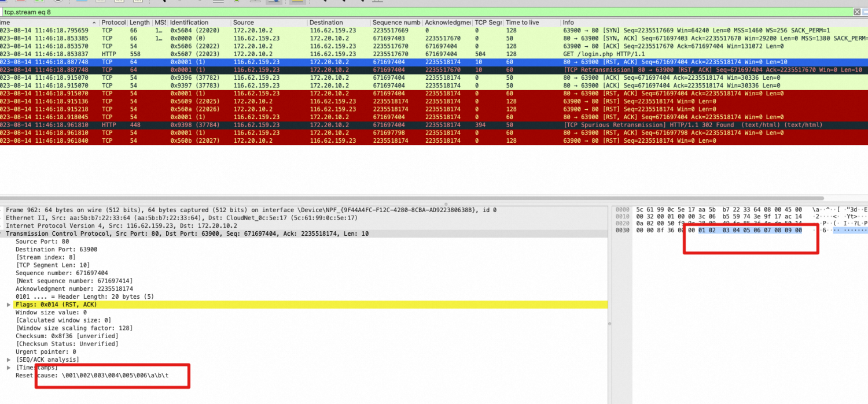The width and height of the screenshot is (868, 404).
Task: Select the Urgent pointer: 0 field
Action: coord(46,351)
